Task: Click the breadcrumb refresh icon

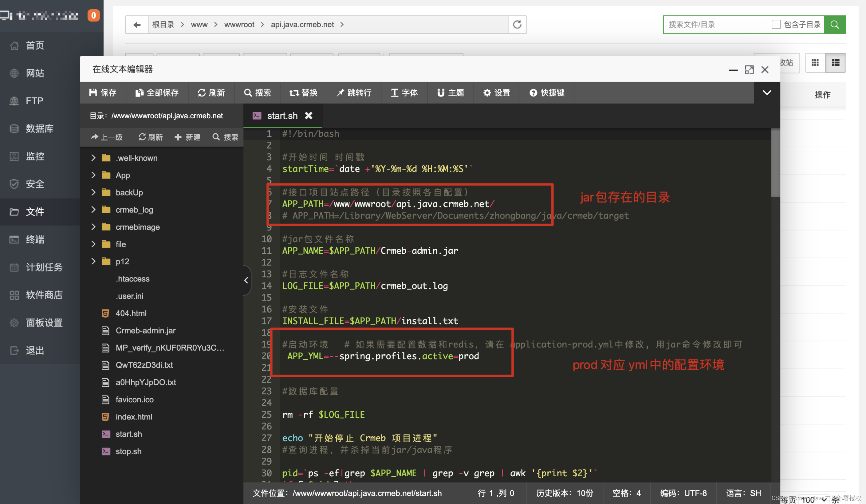Action: [517, 24]
